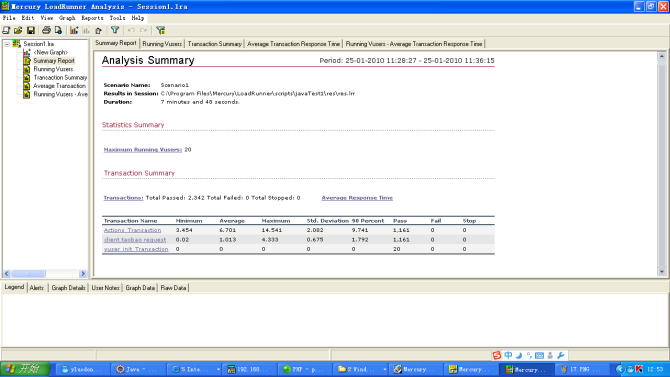Click the Chinese 中 mode icon on the IME bar
Viewport: 670px width, 377px height.
pos(508,355)
